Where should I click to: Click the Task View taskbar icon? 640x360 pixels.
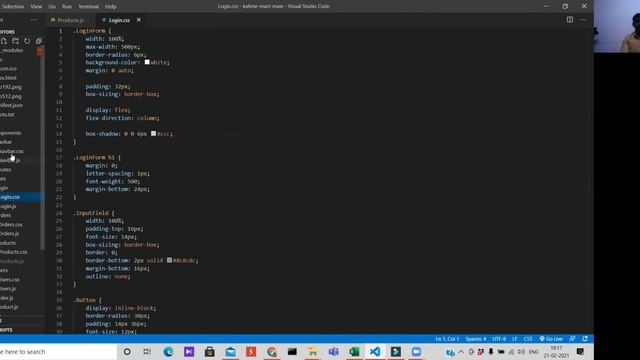coord(147,351)
